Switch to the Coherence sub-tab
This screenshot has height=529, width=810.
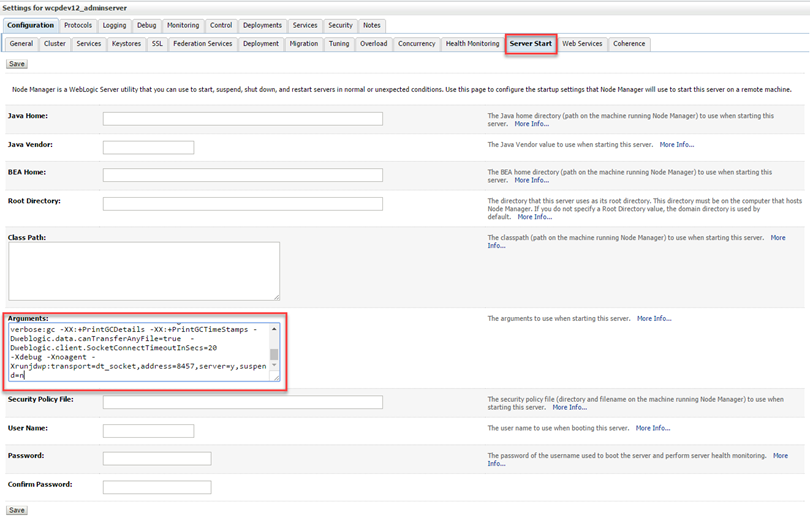click(629, 44)
